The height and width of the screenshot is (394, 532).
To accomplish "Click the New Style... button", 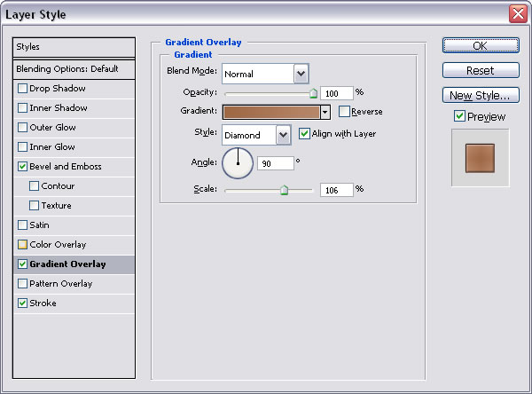I will pos(481,95).
